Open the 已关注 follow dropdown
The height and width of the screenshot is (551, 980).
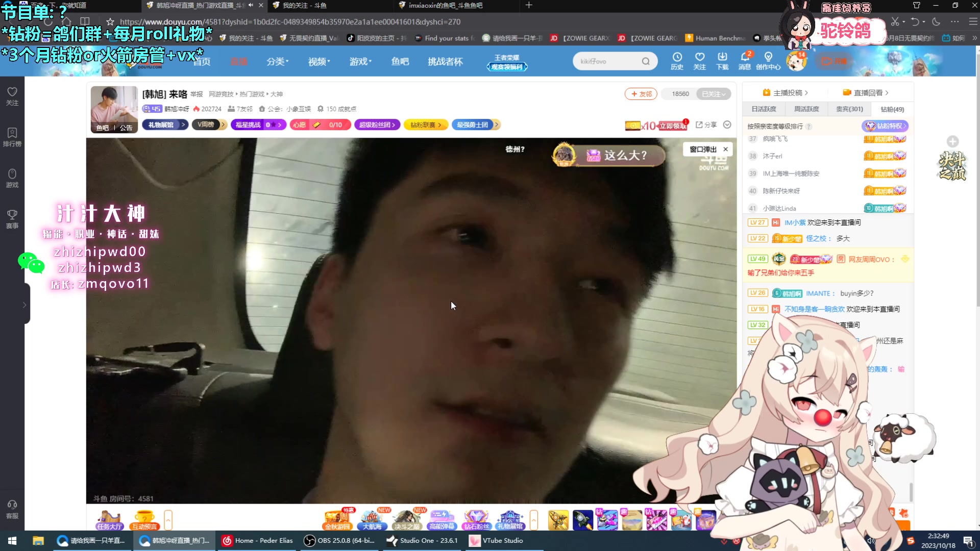714,94
